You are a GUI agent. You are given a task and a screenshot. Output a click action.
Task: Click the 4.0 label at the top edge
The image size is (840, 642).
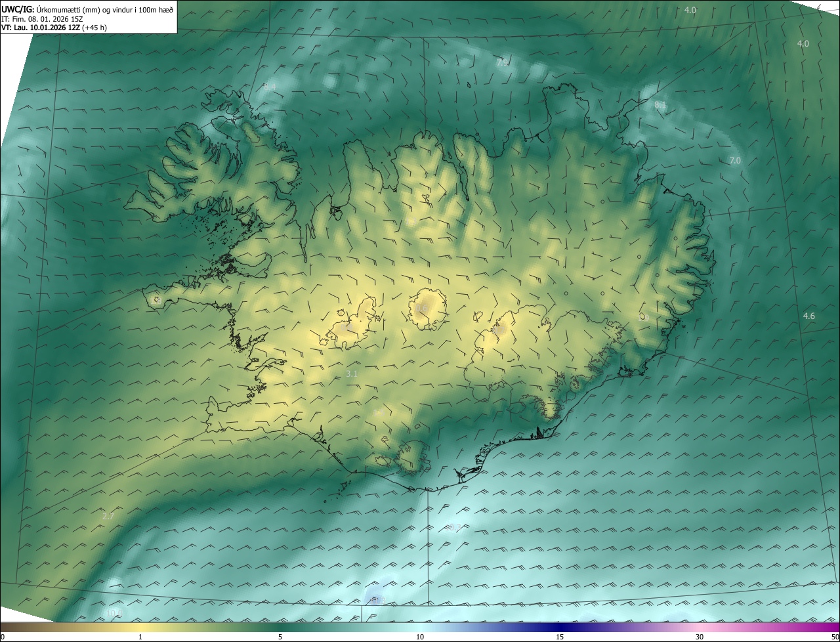pyautogui.click(x=690, y=10)
